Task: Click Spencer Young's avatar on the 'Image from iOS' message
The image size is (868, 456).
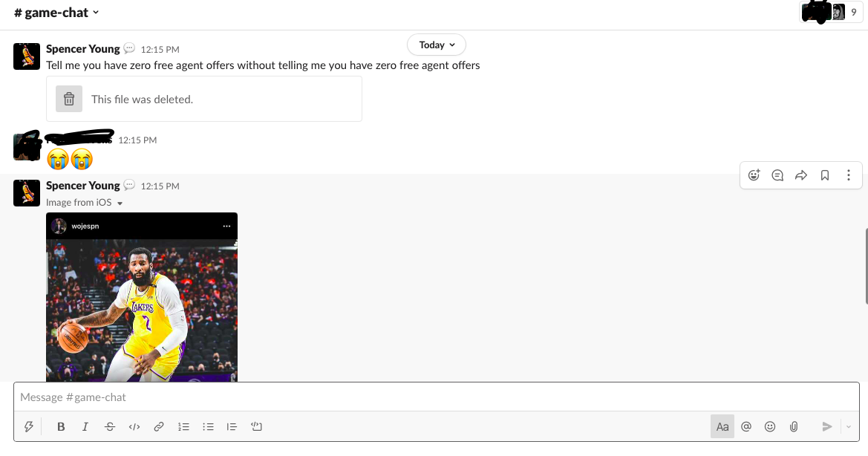Action: point(27,193)
